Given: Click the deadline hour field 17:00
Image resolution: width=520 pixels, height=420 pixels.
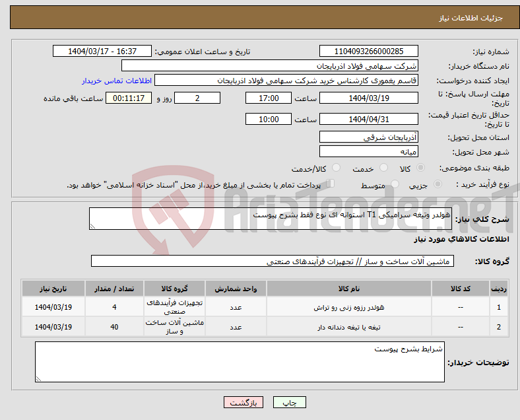Looking at the screenshot, I should pos(269,98).
